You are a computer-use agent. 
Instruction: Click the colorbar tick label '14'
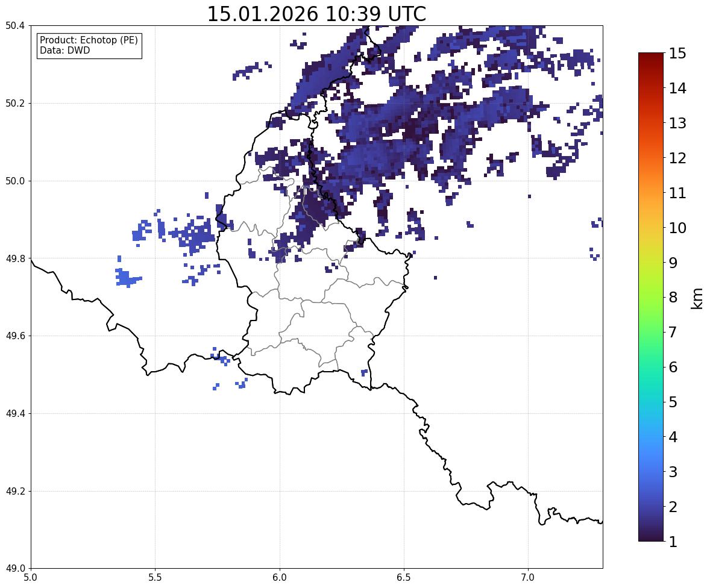[677, 89]
